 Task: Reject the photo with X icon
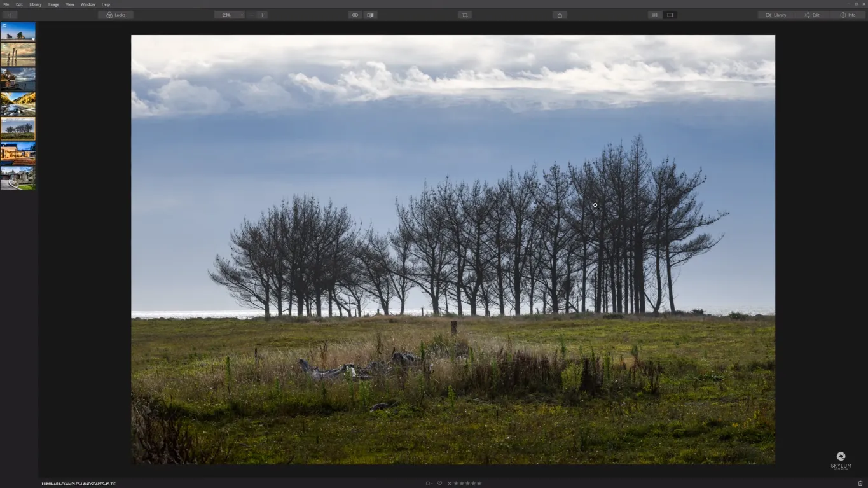coord(450,484)
